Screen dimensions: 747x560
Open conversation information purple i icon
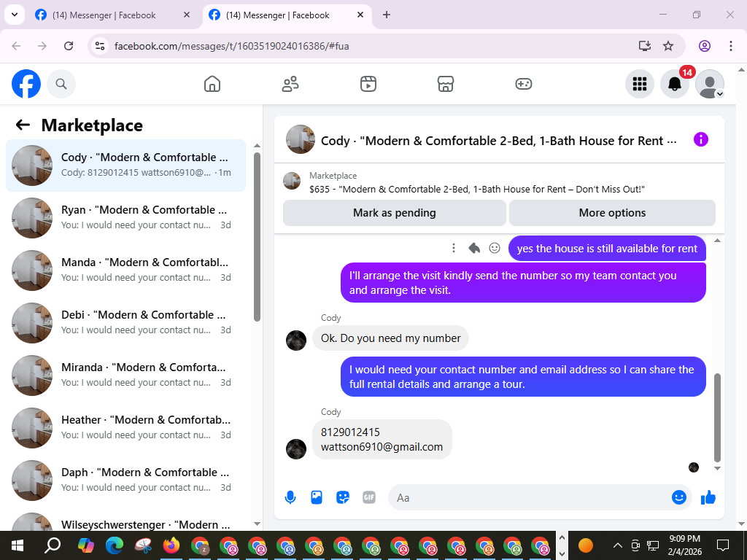click(x=701, y=139)
